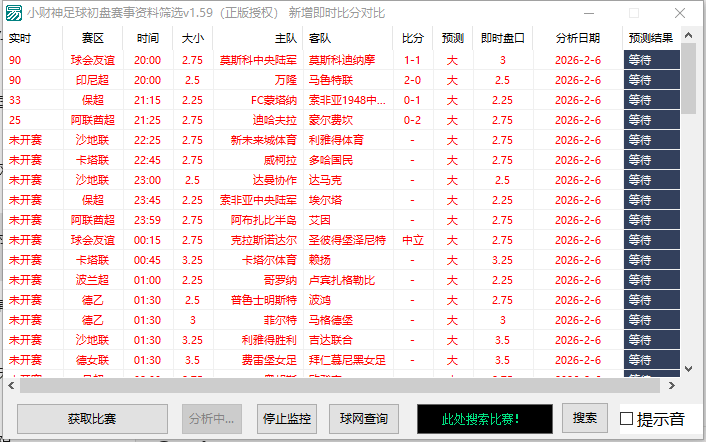Maximize the application window
Screen dimensions: 706x442
coord(634,13)
